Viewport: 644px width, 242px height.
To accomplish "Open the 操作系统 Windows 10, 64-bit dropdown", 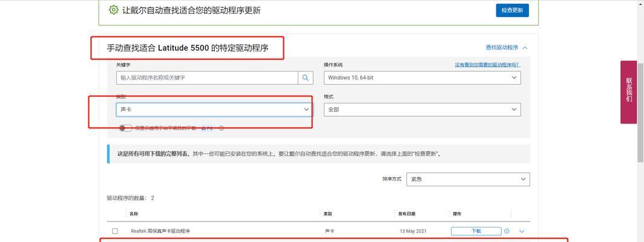I will click(422, 77).
